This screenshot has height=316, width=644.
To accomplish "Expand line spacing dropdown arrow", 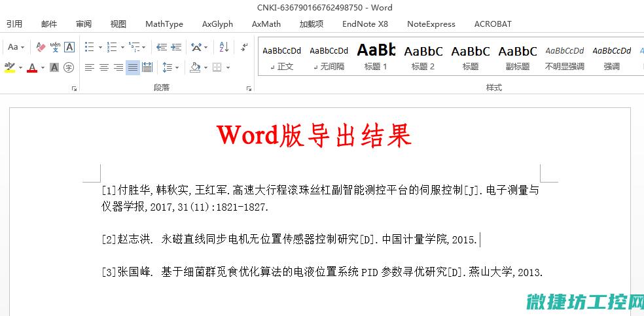I will pos(177,68).
